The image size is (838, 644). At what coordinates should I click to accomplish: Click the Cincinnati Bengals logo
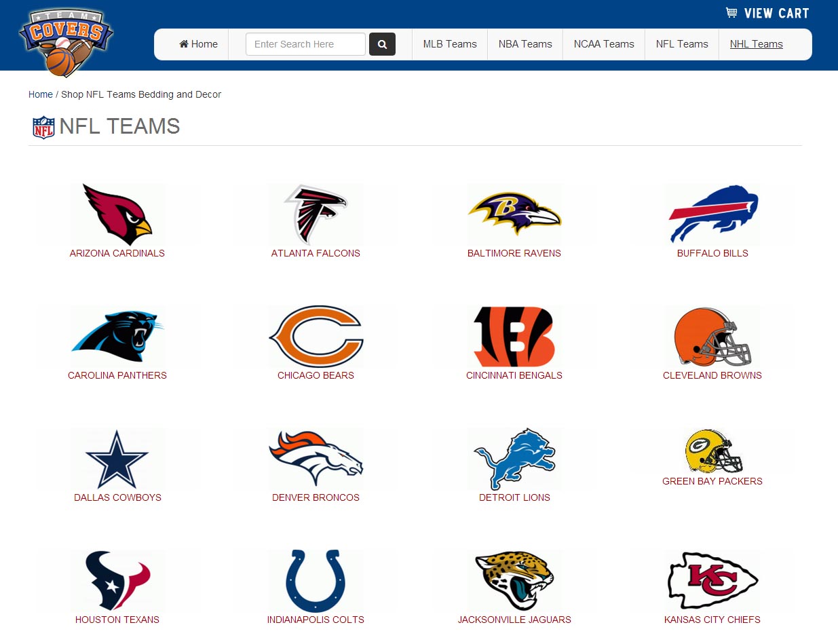coord(514,337)
